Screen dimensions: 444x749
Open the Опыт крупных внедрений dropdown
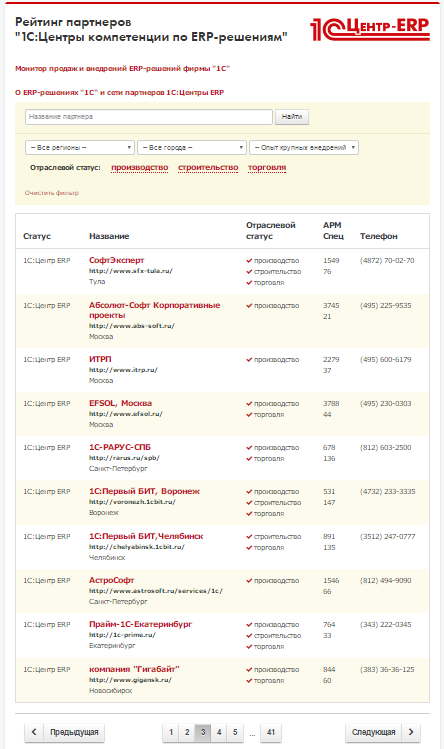coord(304,148)
